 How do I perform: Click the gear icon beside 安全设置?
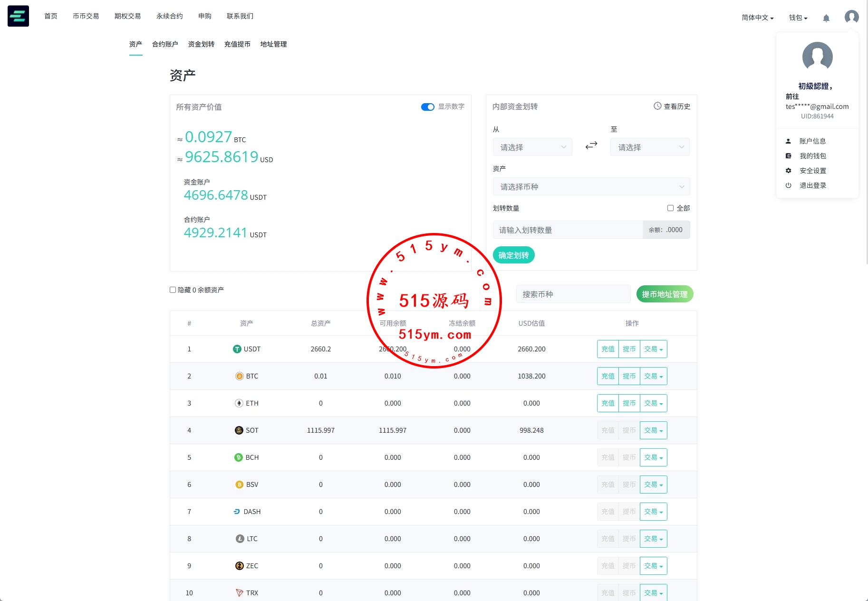(788, 171)
